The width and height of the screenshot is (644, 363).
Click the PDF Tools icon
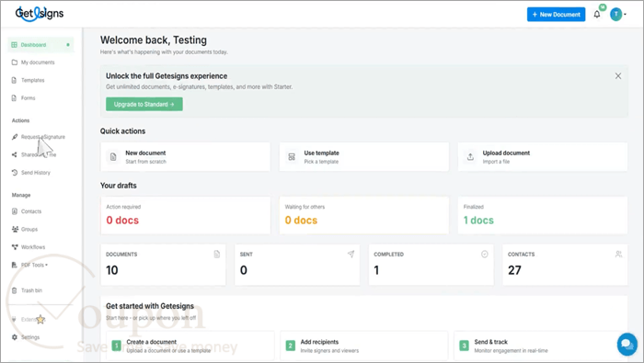[x=15, y=265]
